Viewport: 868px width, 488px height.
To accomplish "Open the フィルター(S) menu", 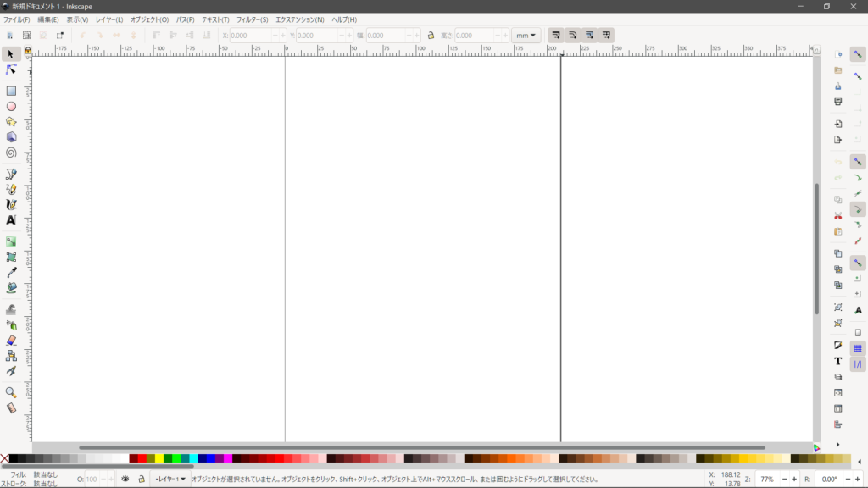I will 253,19.
